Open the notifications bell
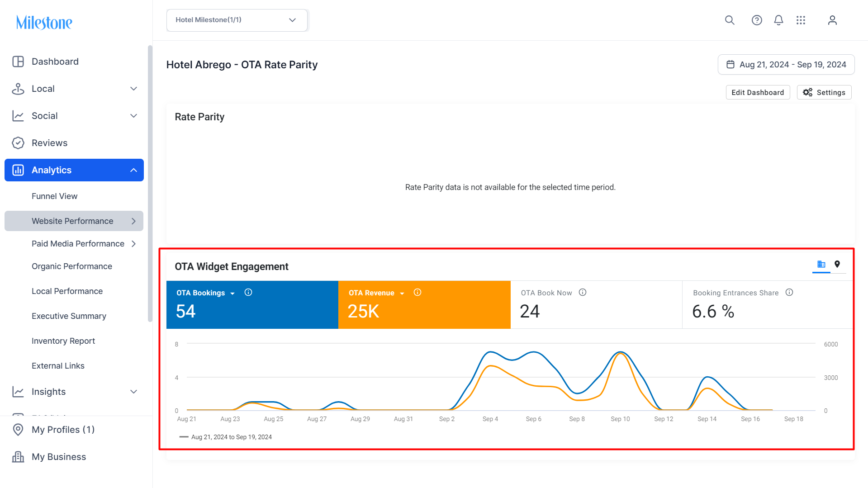Image resolution: width=868 pixels, height=488 pixels. [778, 20]
